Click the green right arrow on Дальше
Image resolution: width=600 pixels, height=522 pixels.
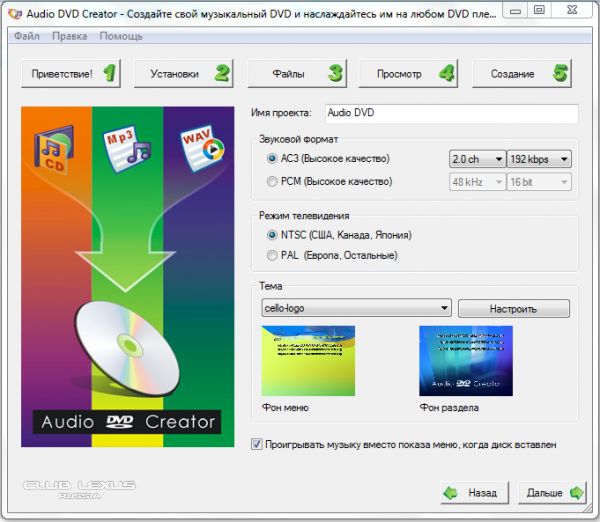pos(576,493)
